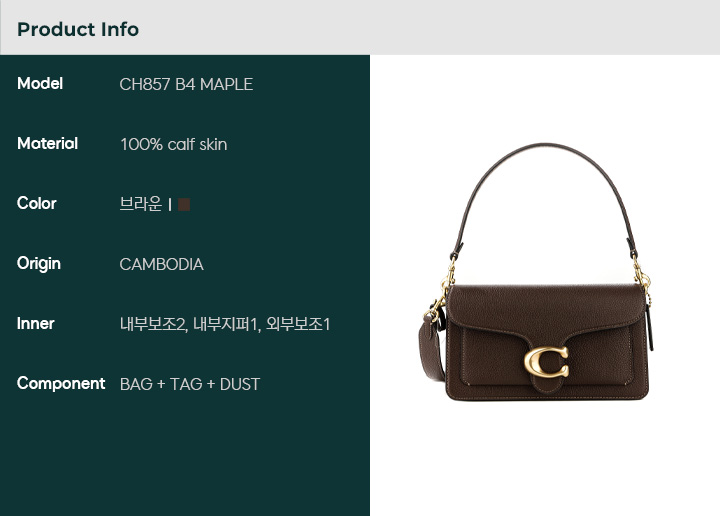Click the Product Info heading
Screen dimensions: 720x516
point(78,29)
